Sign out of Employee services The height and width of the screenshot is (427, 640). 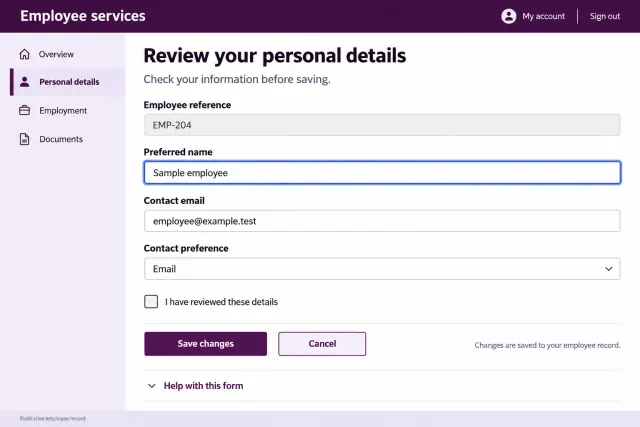[604, 16]
